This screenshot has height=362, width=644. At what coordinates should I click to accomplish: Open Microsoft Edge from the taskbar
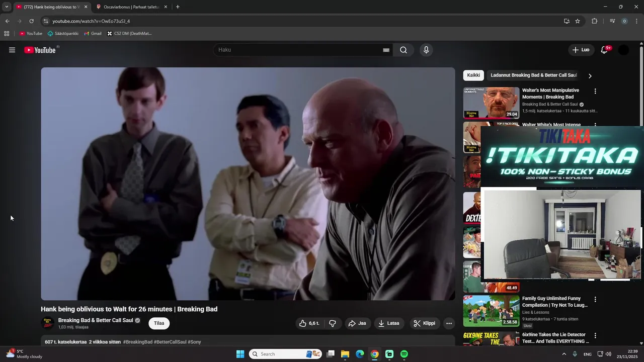coord(360,354)
